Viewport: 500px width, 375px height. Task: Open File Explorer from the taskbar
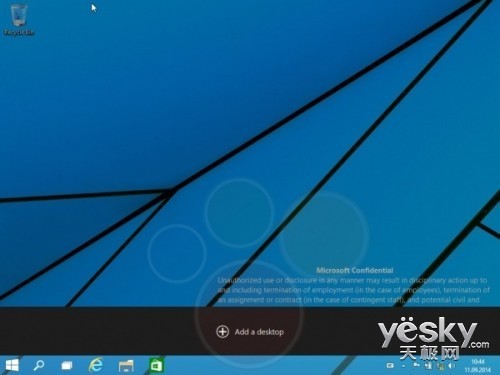tap(126, 366)
